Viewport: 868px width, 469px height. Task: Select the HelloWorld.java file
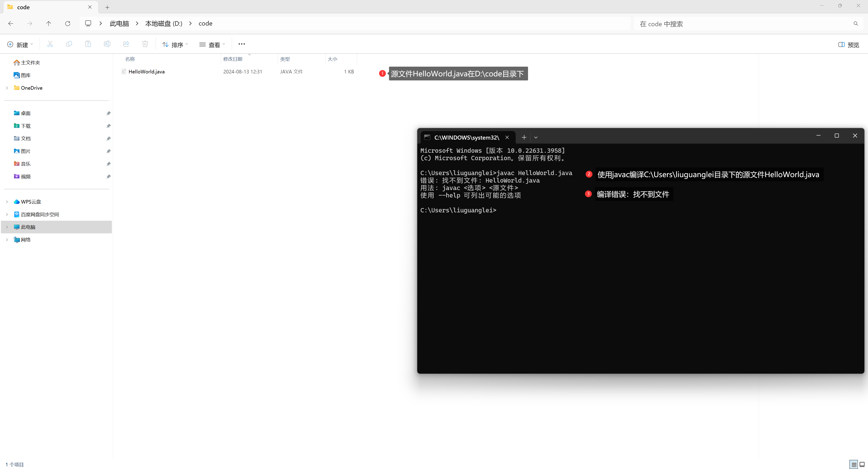[146, 72]
